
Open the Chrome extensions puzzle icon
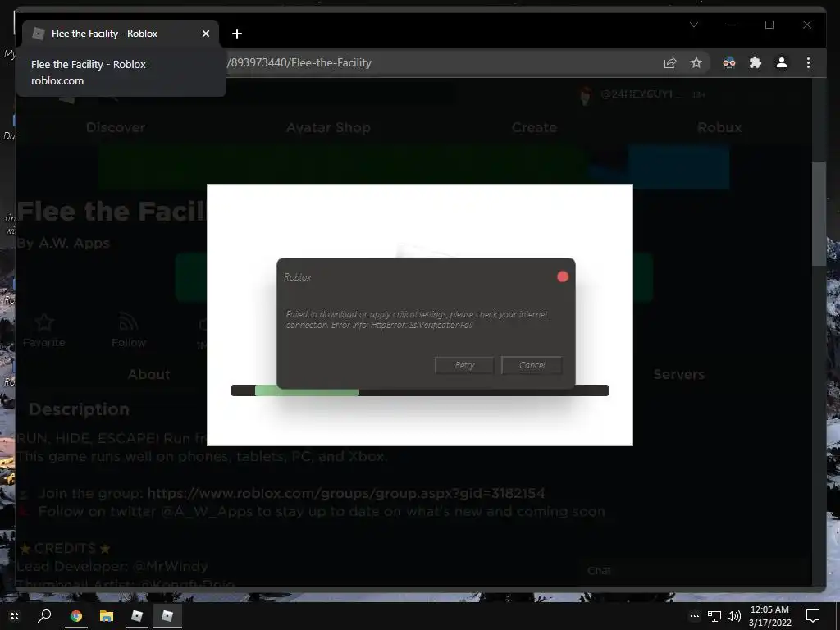756,62
